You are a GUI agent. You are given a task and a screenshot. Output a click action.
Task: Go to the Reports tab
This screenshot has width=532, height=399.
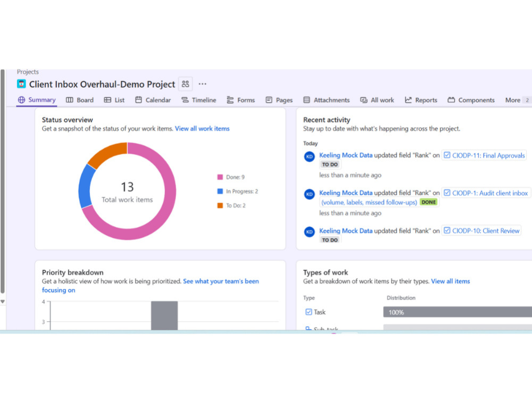pyautogui.click(x=421, y=100)
